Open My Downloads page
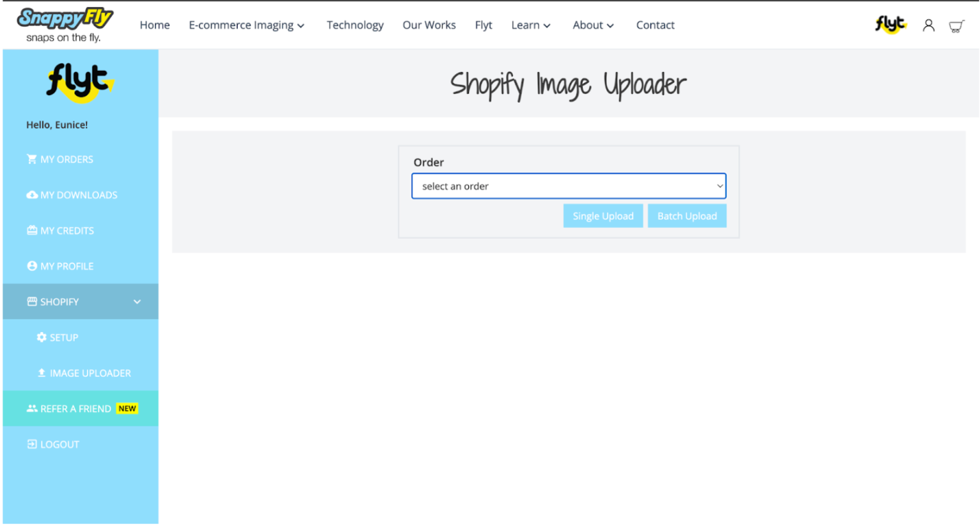This screenshot has width=980, height=525. coord(78,195)
